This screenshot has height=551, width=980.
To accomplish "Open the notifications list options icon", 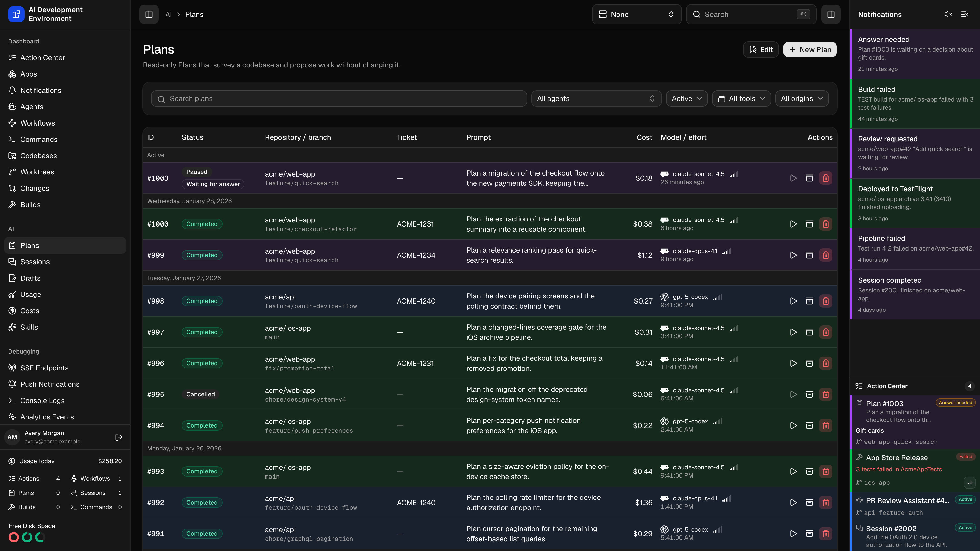I will pos(964,15).
